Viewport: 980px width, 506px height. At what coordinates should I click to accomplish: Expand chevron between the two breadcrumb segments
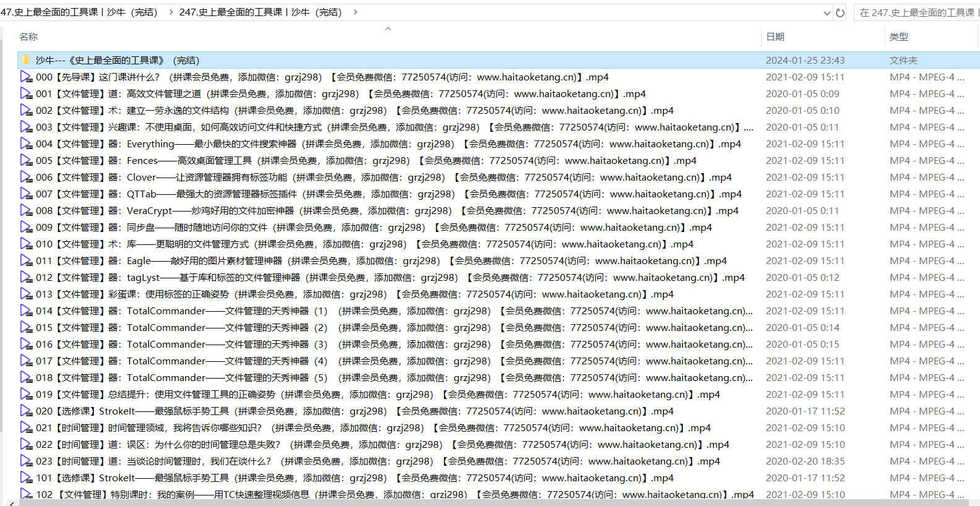171,12
